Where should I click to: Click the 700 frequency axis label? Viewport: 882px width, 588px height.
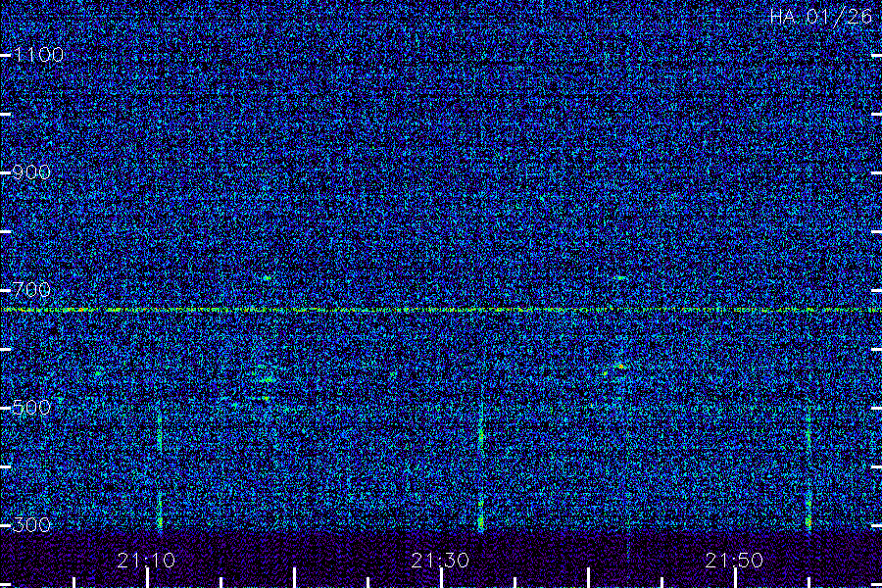(x=31, y=290)
